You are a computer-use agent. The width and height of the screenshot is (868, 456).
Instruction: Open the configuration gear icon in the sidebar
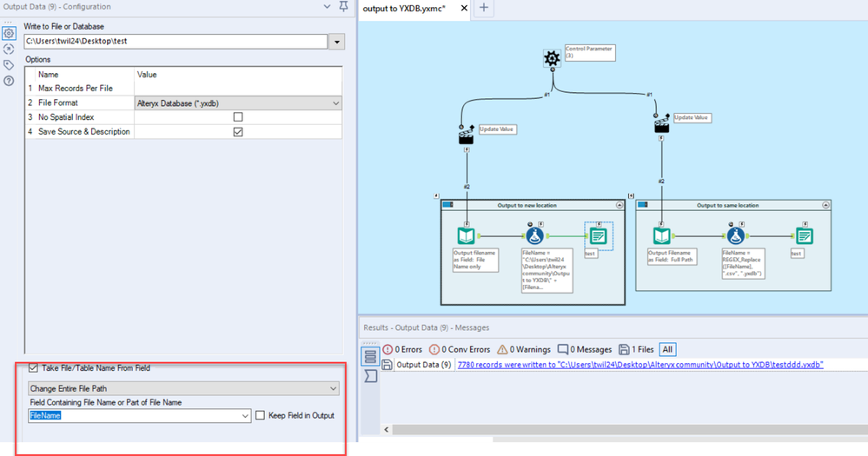9,33
